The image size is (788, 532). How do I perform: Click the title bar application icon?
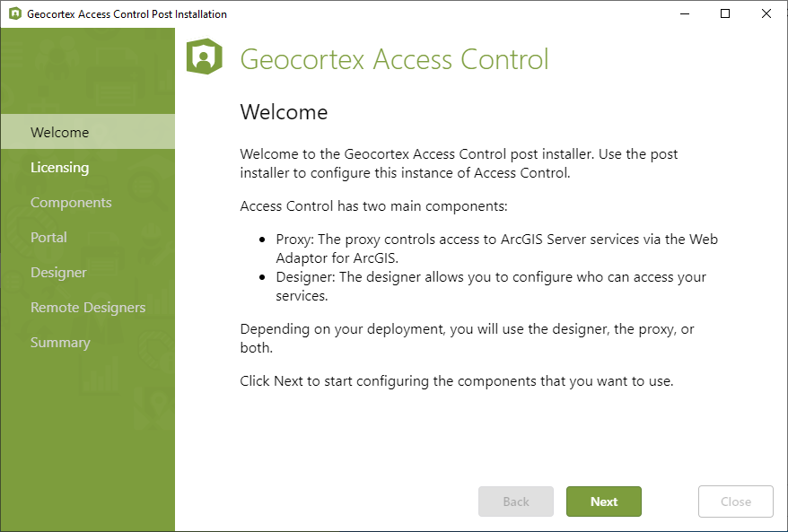(15, 13)
